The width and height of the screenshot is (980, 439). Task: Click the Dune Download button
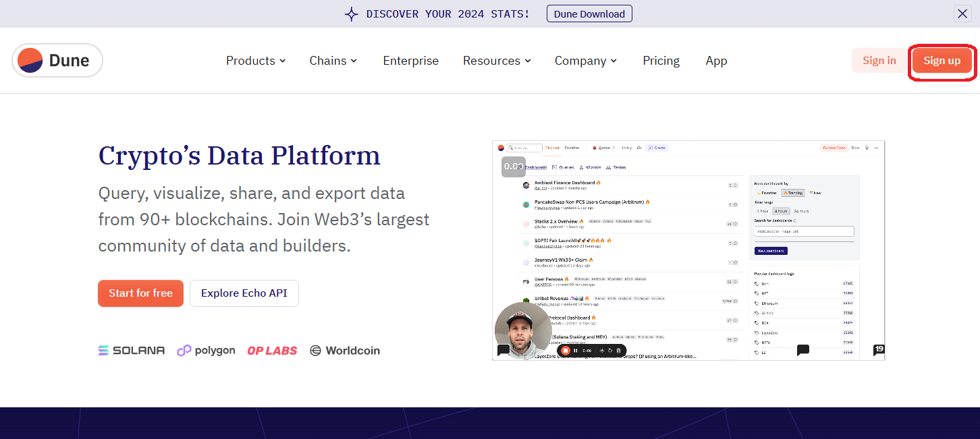589,13
